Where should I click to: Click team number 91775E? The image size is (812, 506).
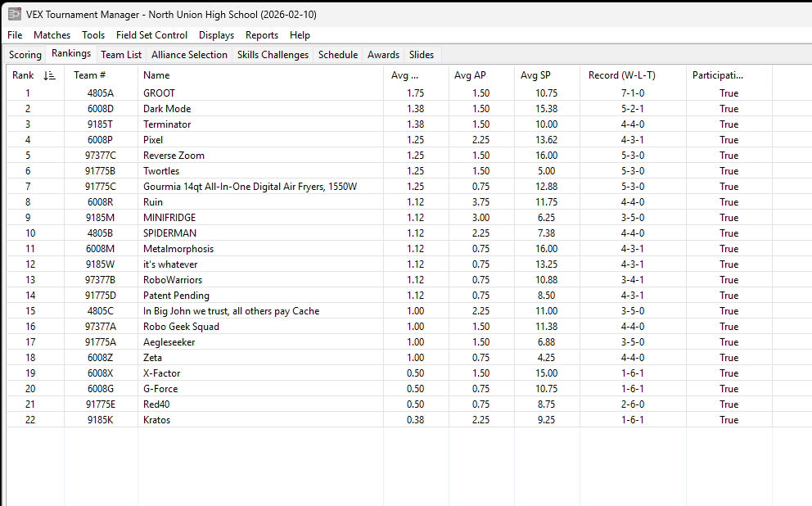coord(101,404)
